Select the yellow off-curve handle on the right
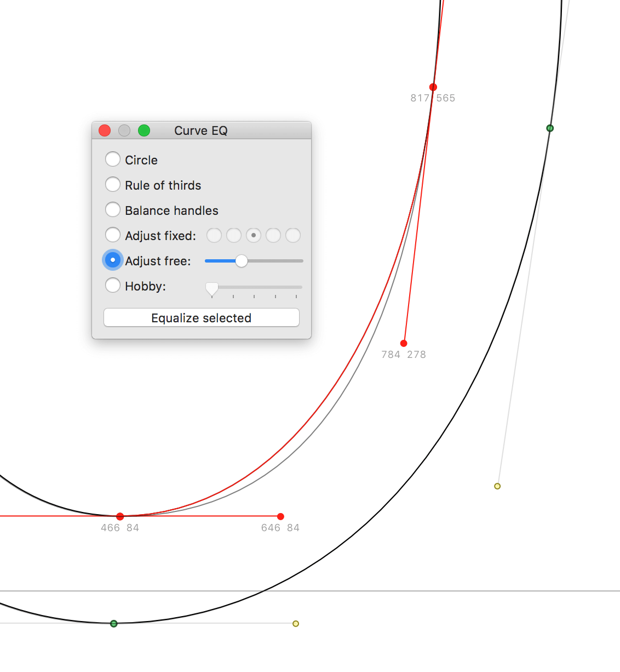Image resolution: width=620 pixels, height=672 pixels. point(497,486)
